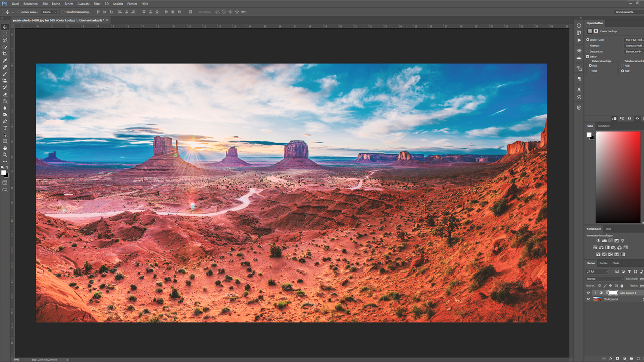Switch to the Stile tab
The height and width of the screenshot is (362, 644).
[608, 229]
